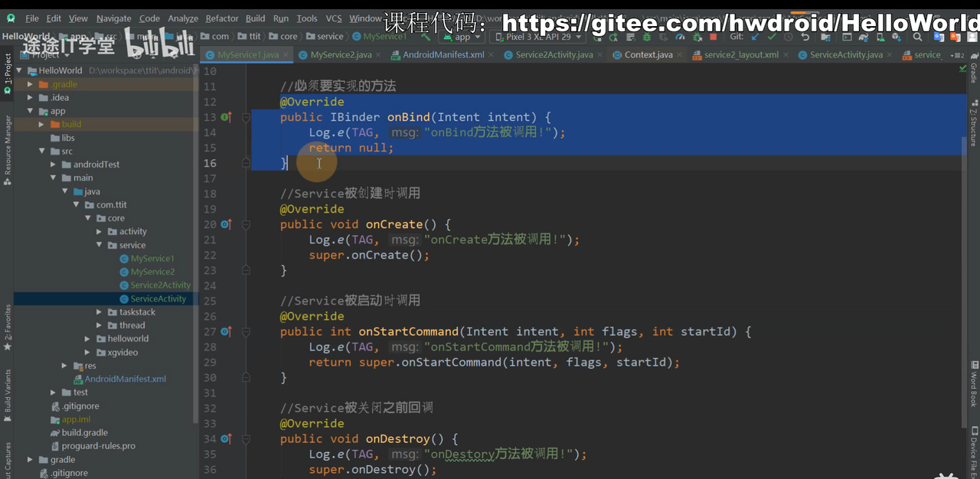Open the Project Structure dialog icon

pyautogui.click(x=825, y=36)
